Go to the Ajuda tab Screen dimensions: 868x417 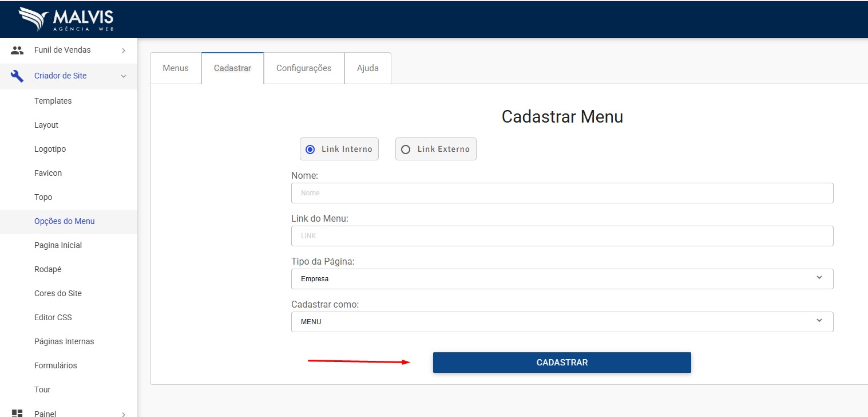[368, 68]
